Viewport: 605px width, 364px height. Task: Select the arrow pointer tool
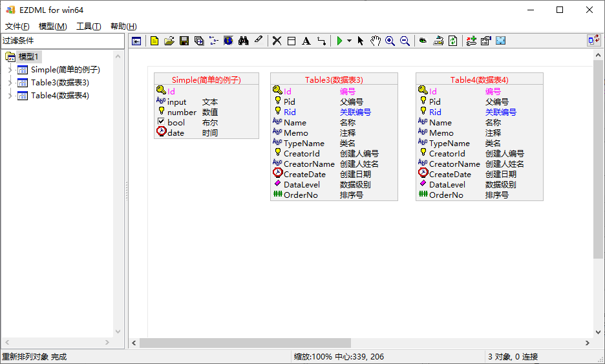[x=361, y=41]
